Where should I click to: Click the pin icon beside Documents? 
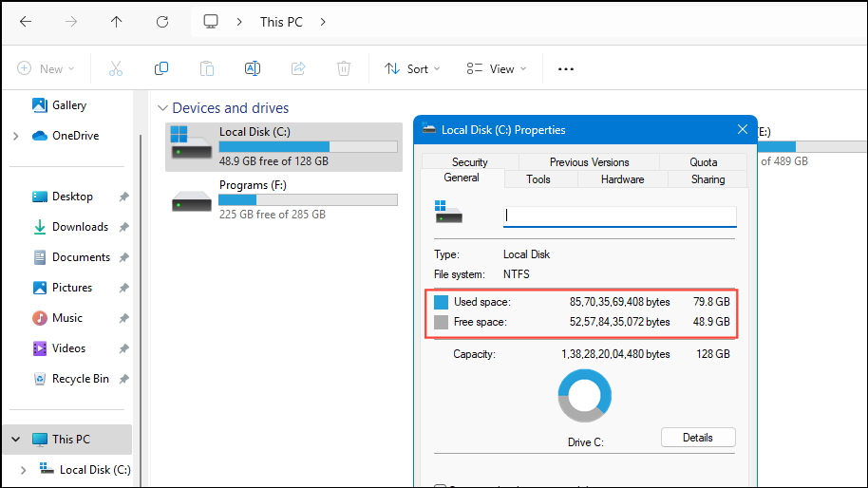coord(124,257)
